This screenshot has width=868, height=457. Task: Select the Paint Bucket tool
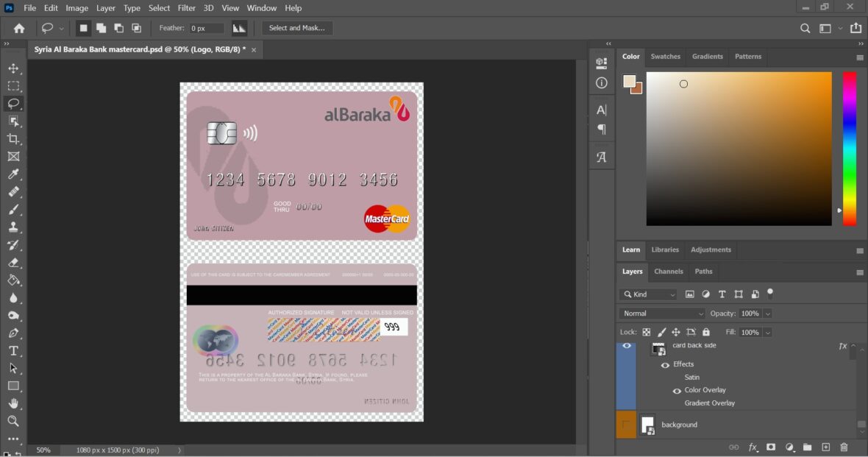(x=14, y=280)
